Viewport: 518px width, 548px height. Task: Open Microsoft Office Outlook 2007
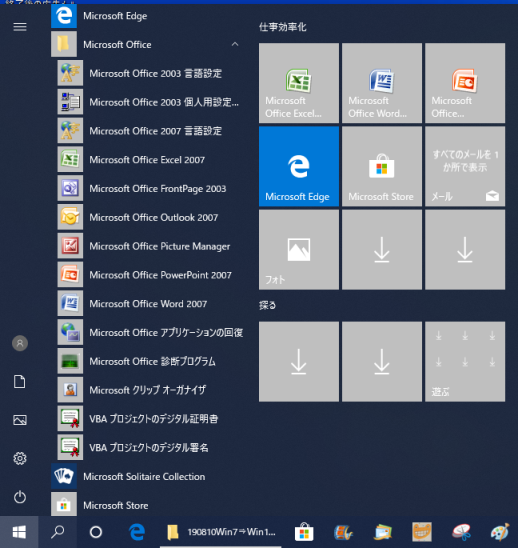(150, 217)
